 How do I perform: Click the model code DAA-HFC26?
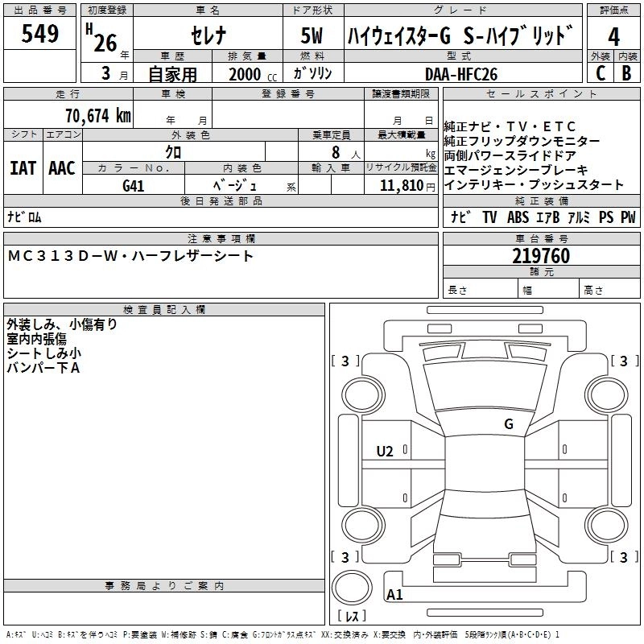461,73
